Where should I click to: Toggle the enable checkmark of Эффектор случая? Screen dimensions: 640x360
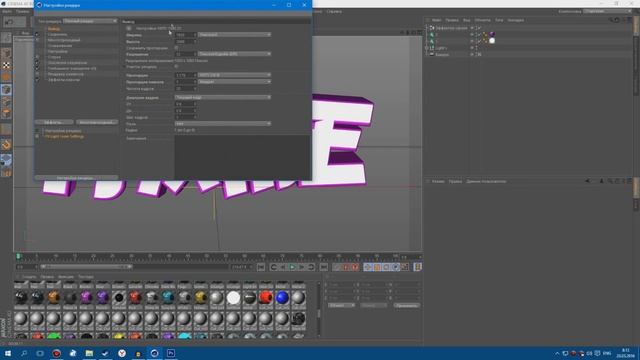click(x=479, y=28)
